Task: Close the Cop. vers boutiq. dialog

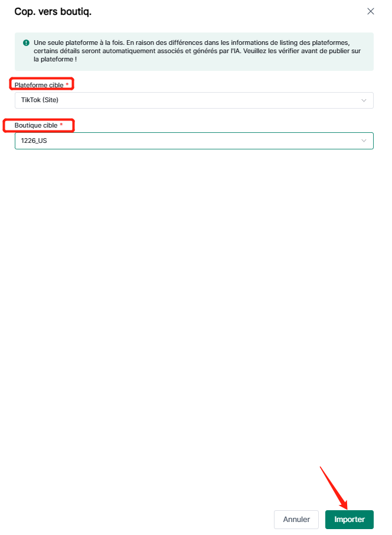Action: pyautogui.click(x=371, y=11)
